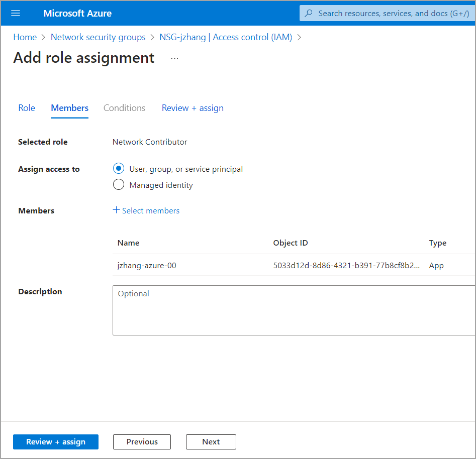Choose the Managed identity option
Image resolution: width=476 pixels, height=459 pixels.
click(119, 185)
